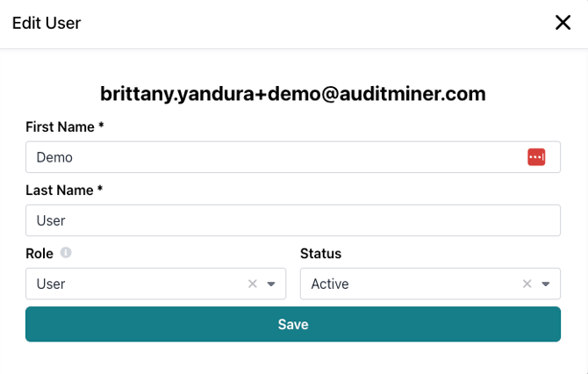Expand the Role dropdown arrow

coord(271,284)
